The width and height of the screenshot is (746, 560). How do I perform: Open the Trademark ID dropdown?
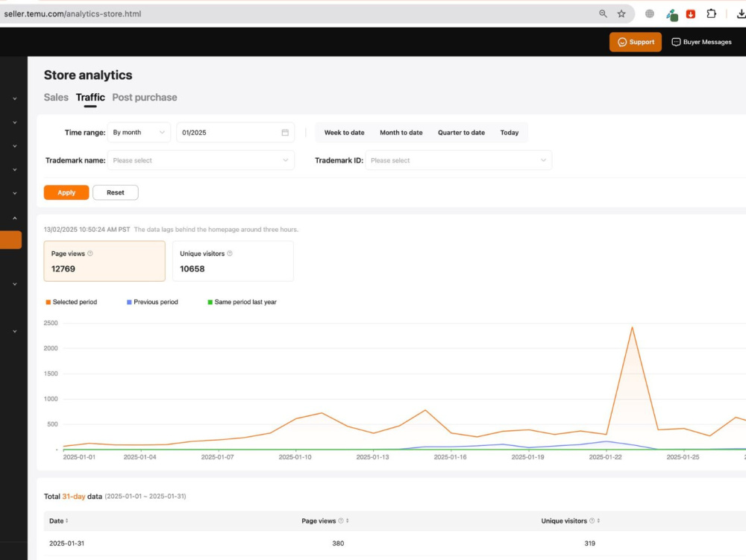click(x=459, y=160)
